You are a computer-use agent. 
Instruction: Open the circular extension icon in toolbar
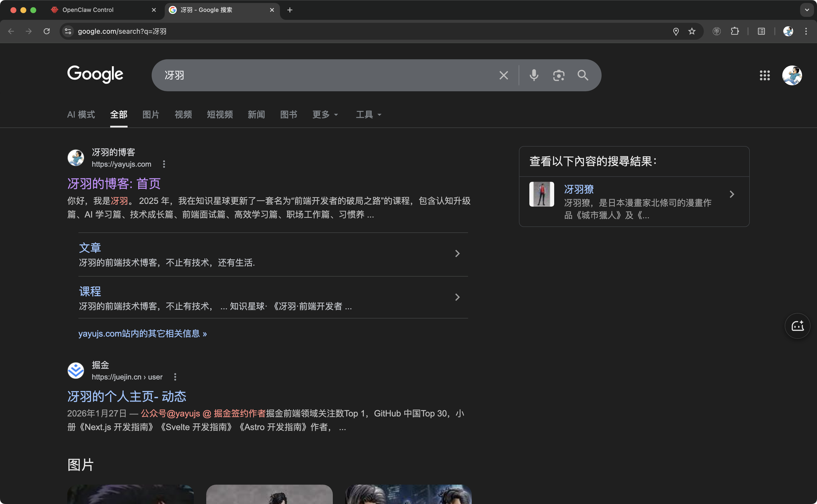[x=717, y=31]
